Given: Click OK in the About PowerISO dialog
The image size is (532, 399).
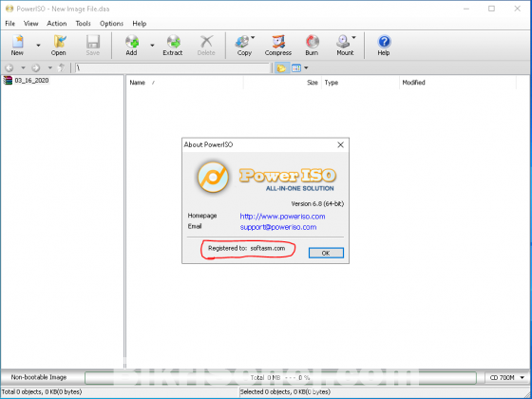Looking at the screenshot, I should pyautogui.click(x=326, y=253).
